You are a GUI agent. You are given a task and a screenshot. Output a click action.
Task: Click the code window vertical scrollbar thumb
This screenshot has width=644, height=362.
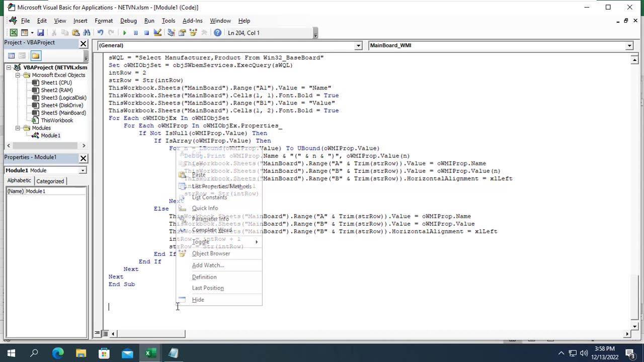[635, 297]
